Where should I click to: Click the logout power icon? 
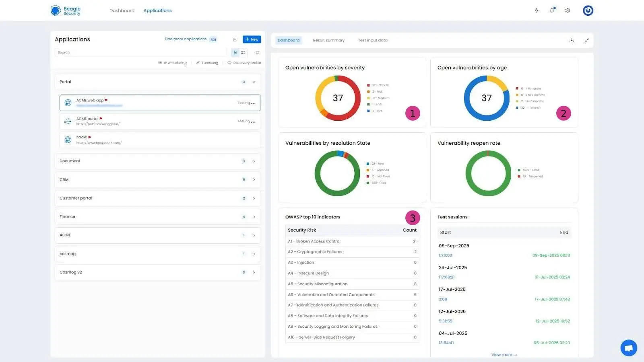click(588, 10)
